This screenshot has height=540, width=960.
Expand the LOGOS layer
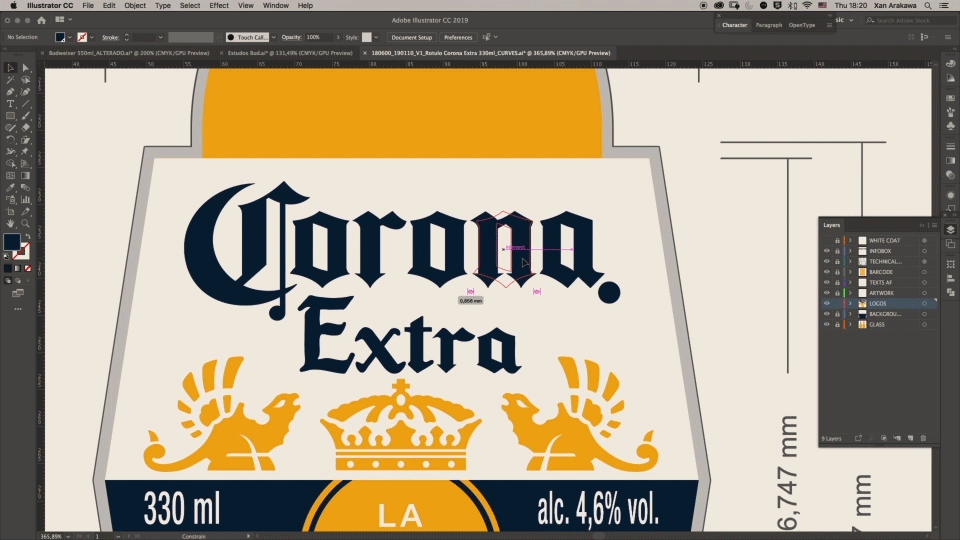click(x=850, y=304)
